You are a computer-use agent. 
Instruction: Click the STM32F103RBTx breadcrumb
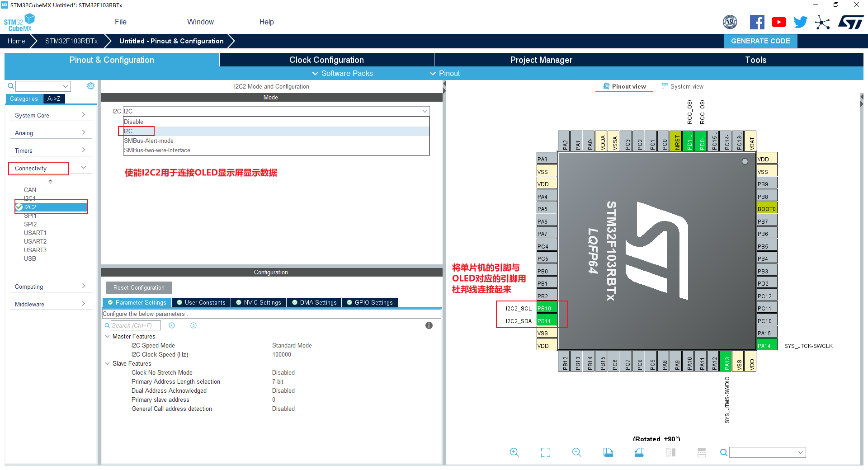pyautogui.click(x=71, y=41)
